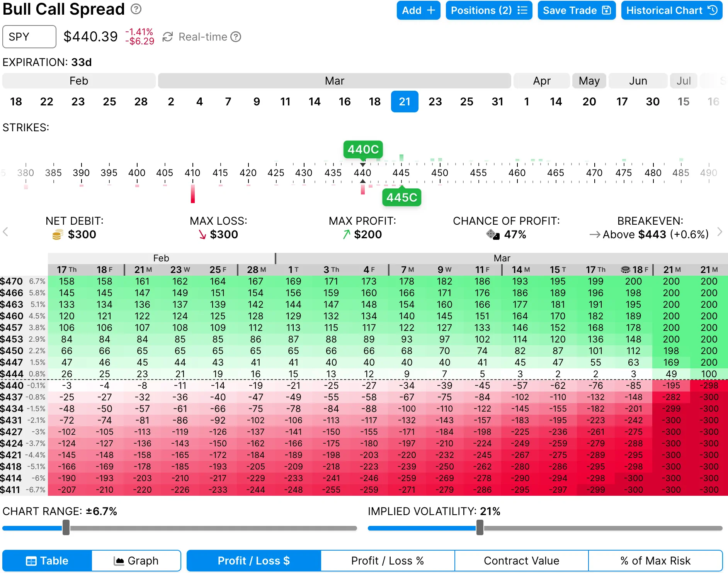Screen dimensions: 728x573
Task: Open the help icon next to Real-time
Action: tap(236, 37)
